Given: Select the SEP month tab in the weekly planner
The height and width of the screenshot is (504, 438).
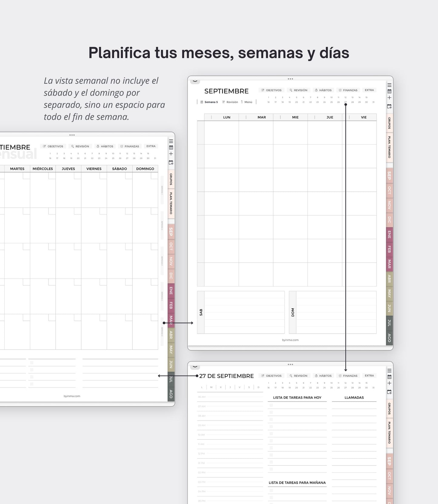Looking at the screenshot, I should [x=390, y=175].
